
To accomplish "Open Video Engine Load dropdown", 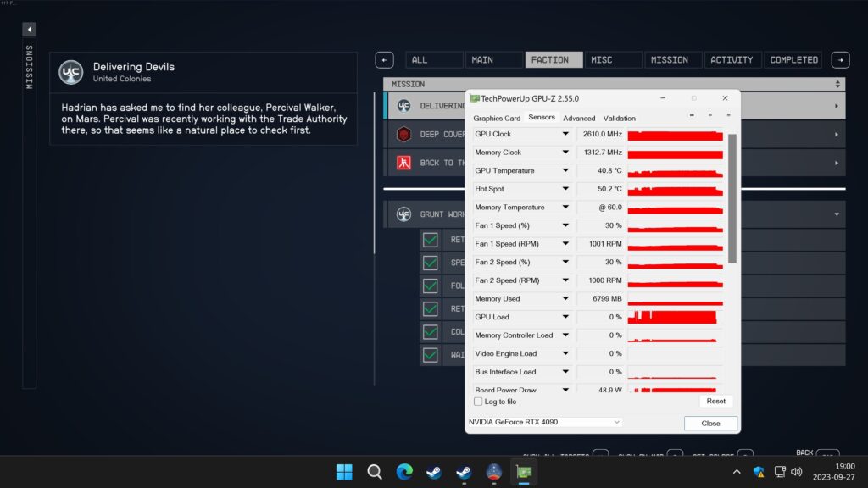I will (565, 353).
